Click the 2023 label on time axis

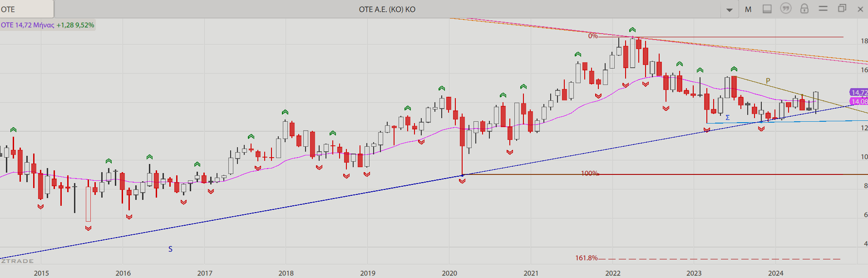coord(694,273)
